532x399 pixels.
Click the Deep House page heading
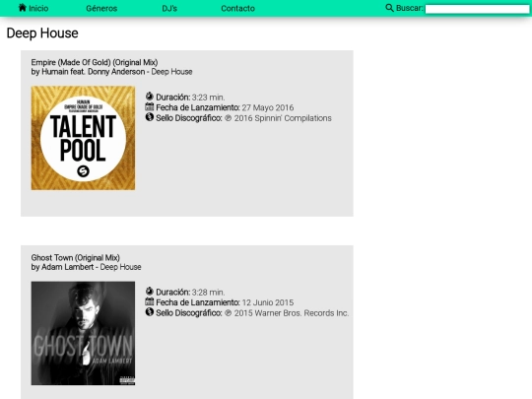pos(42,33)
